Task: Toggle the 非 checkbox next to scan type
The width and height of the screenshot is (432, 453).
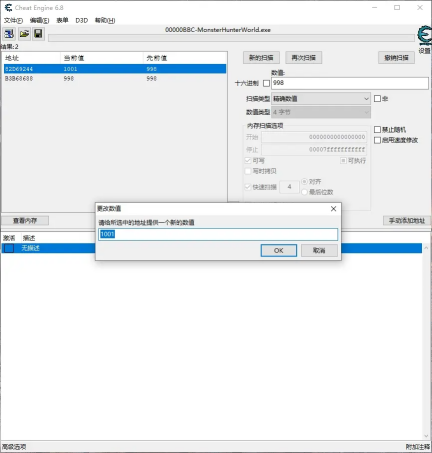Action: (377, 99)
